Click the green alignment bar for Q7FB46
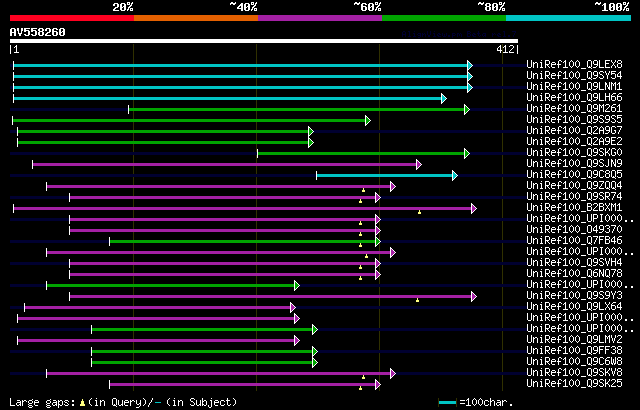 [245, 242]
